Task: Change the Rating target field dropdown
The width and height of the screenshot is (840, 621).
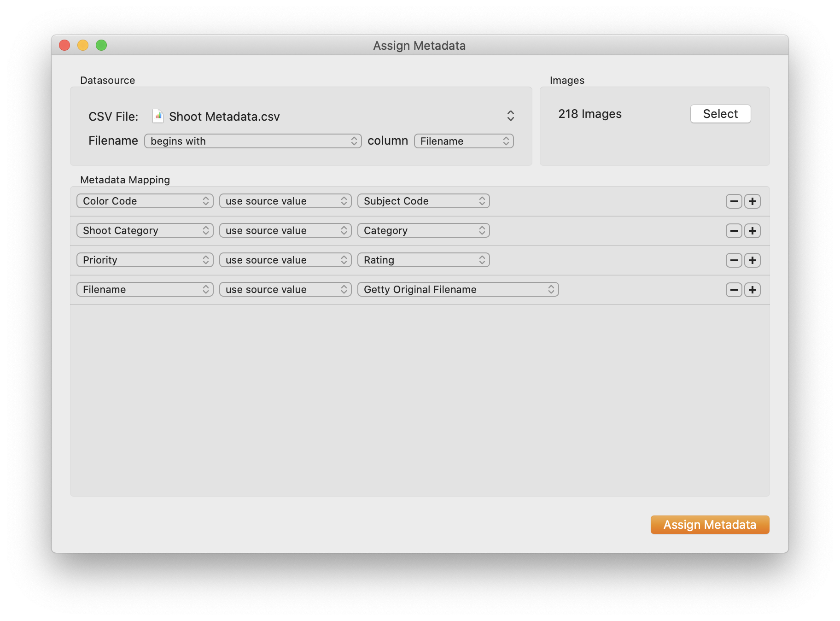Action: tap(423, 260)
